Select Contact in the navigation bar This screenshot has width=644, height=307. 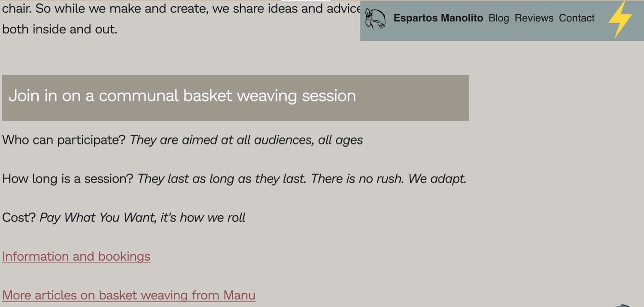tap(577, 18)
